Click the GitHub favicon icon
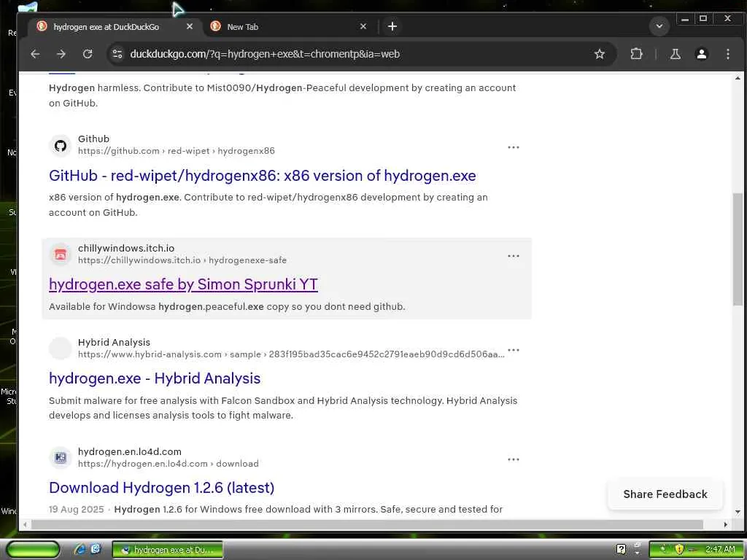 [x=61, y=145]
